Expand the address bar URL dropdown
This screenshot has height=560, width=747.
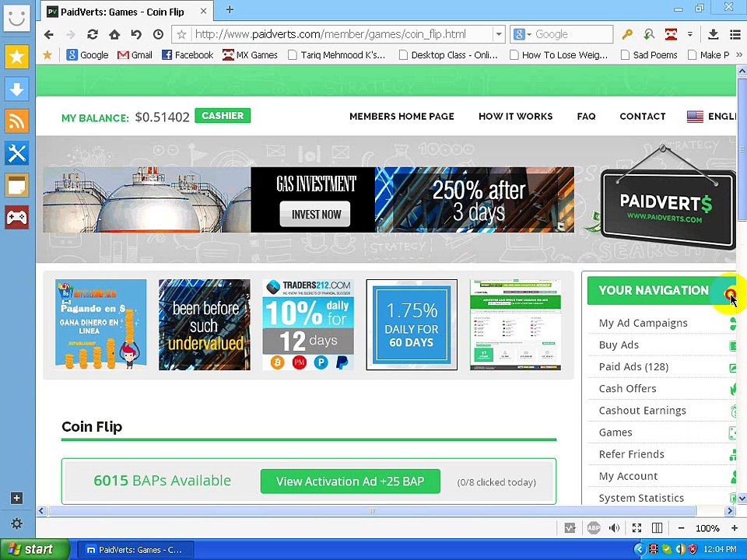click(x=498, y=34)
